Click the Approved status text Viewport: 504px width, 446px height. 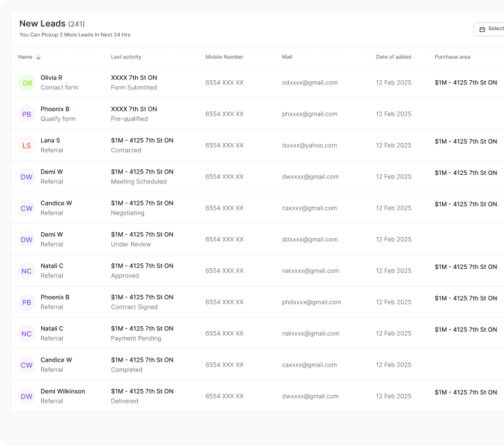click(125, 276)
